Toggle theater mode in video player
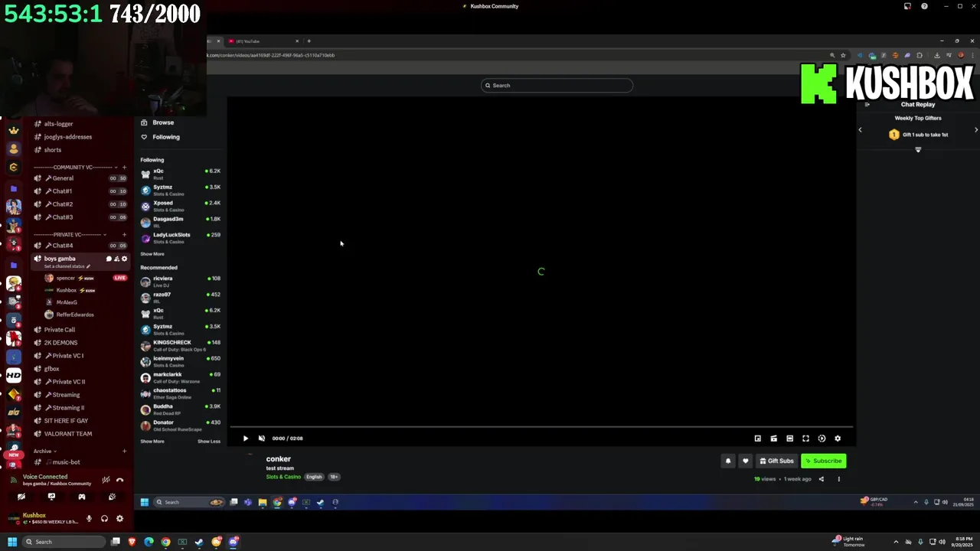Image resolution: width=980 pixels, height=551 pixels. (x=789, y=439)
